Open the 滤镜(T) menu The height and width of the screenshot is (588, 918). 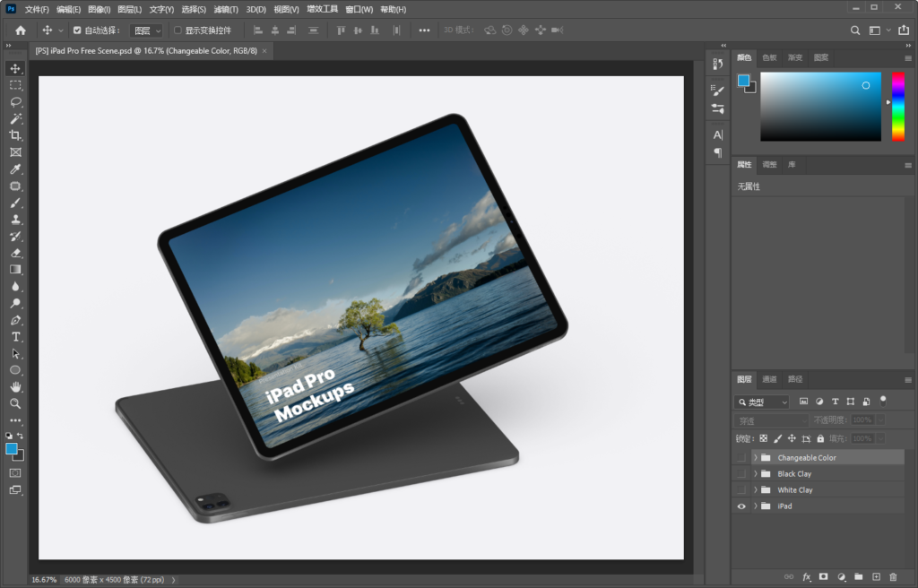pos(226,9)
